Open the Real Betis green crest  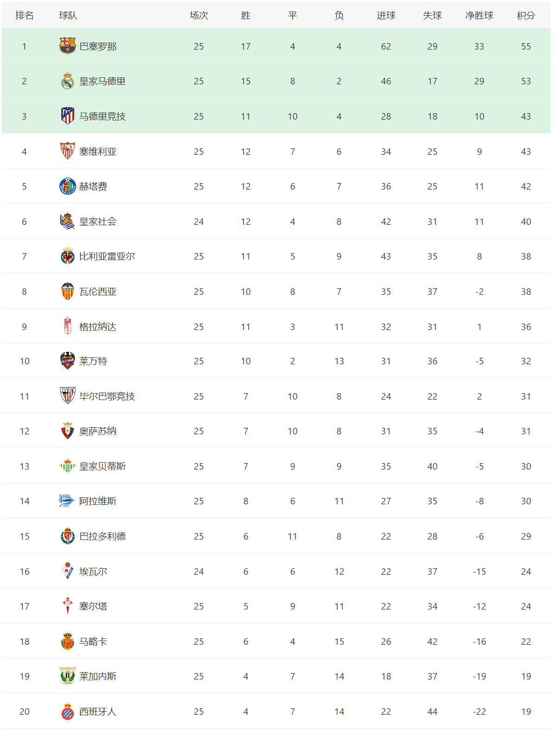point(68,466)
